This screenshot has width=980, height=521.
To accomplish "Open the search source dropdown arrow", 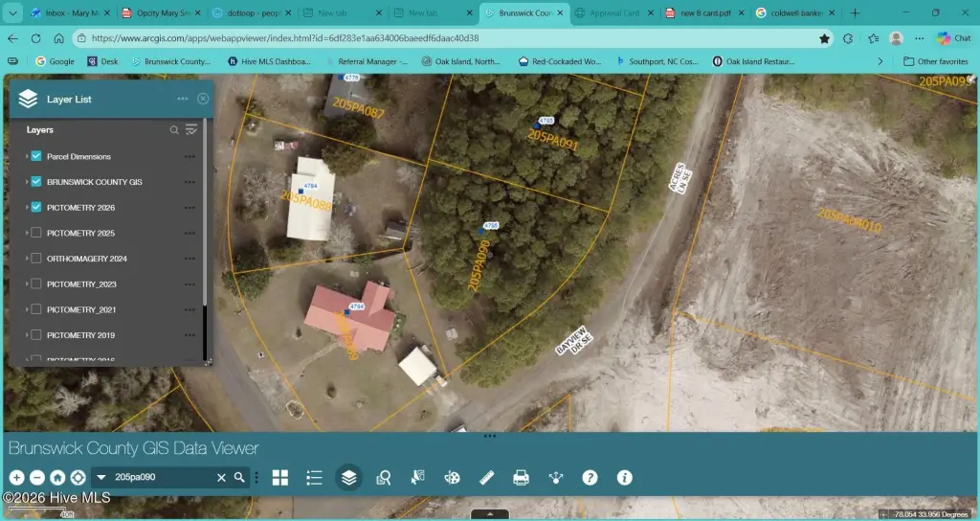I will pyautogui.click(x=100, y=478).
